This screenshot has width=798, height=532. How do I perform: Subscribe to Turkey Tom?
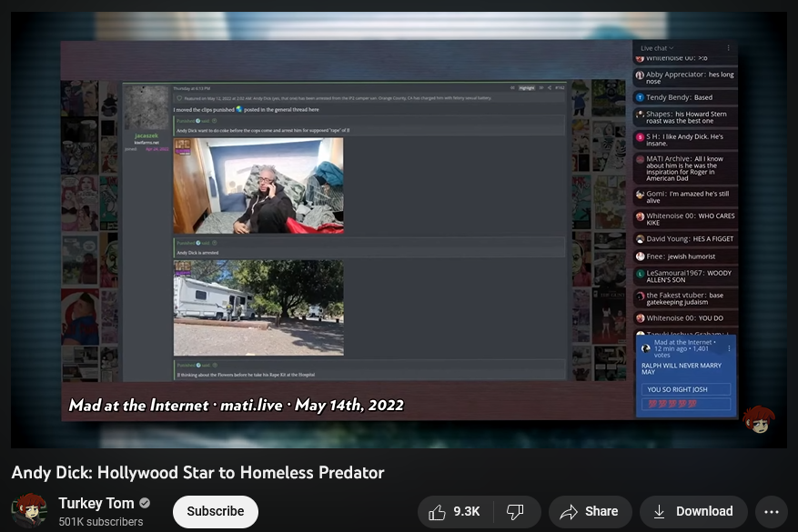(216, 511)
